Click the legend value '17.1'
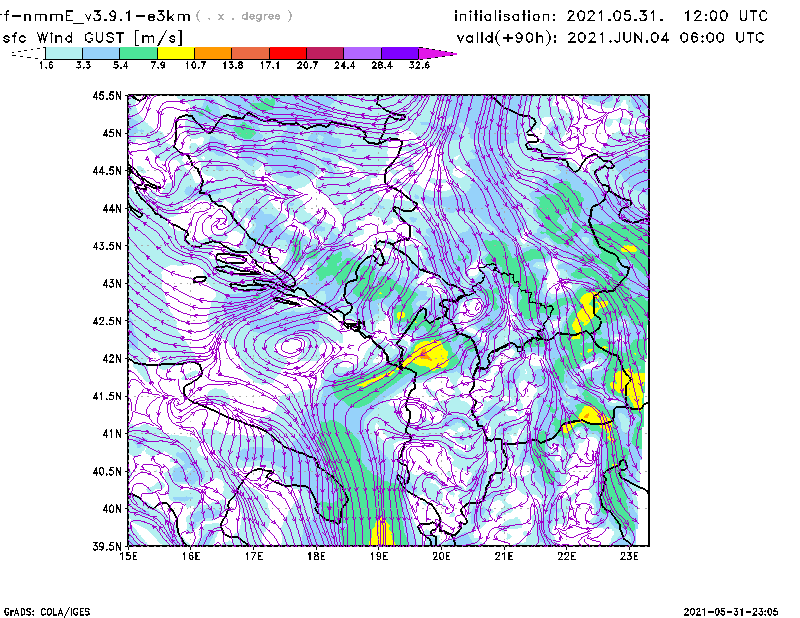 coord(270,65)
